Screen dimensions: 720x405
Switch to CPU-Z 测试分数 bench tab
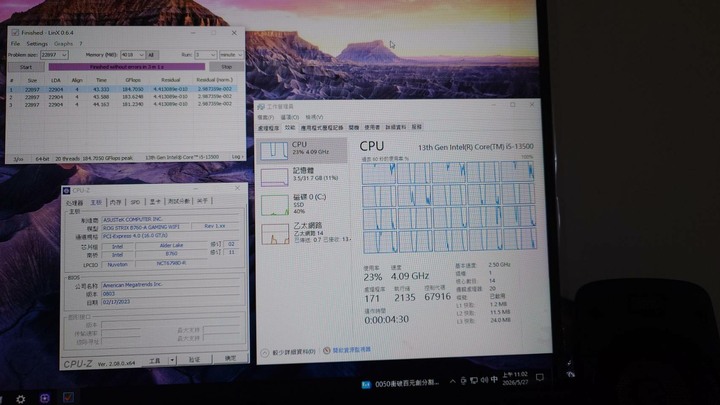click(x=179, y=201)
